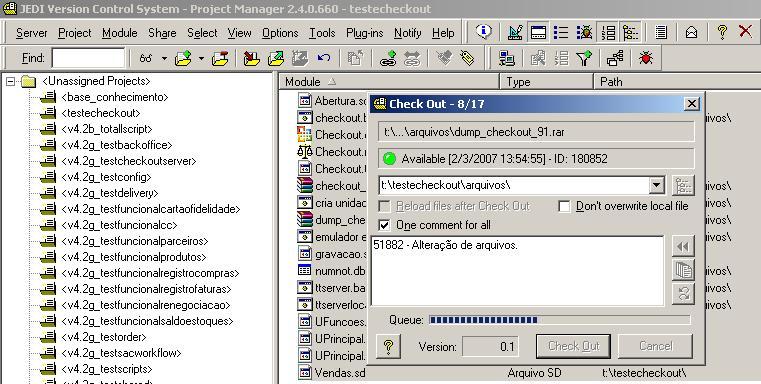Click the text lines document icon

(661, 33)
